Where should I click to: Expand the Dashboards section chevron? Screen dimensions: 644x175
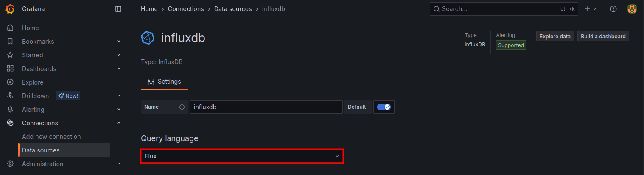[119, 69]
